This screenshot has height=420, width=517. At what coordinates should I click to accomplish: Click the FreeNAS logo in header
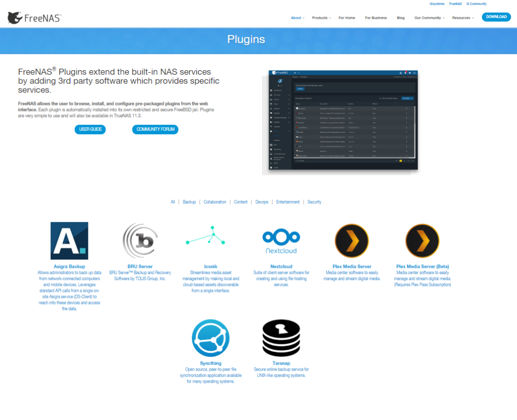pyautogui.click(x=35, y=18)
